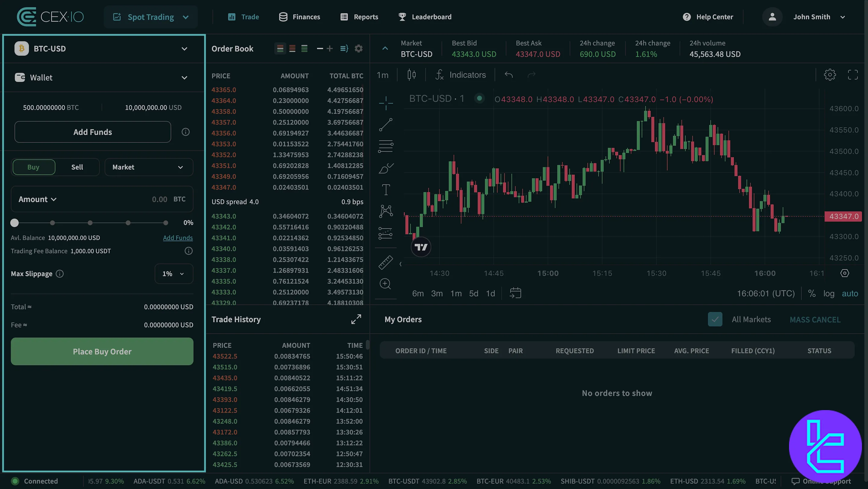The width and height of the screenshot is (868, 489).
Task: Switch chart range to 6m
Action: (x=418, y=294)
